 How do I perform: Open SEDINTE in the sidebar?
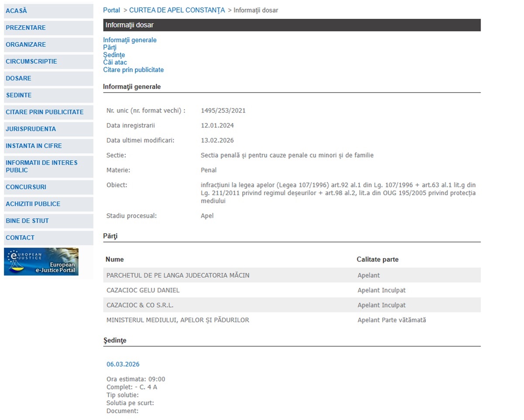pos(48,95)
